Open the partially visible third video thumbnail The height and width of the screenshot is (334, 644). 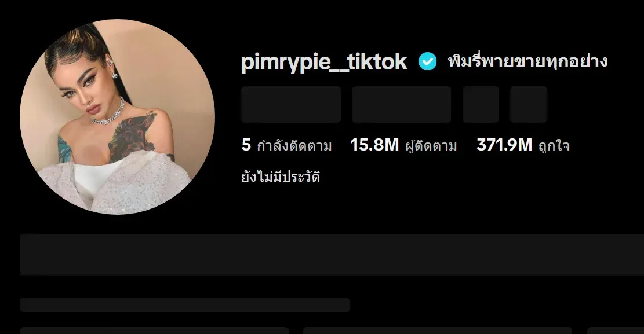coord(615,331)
